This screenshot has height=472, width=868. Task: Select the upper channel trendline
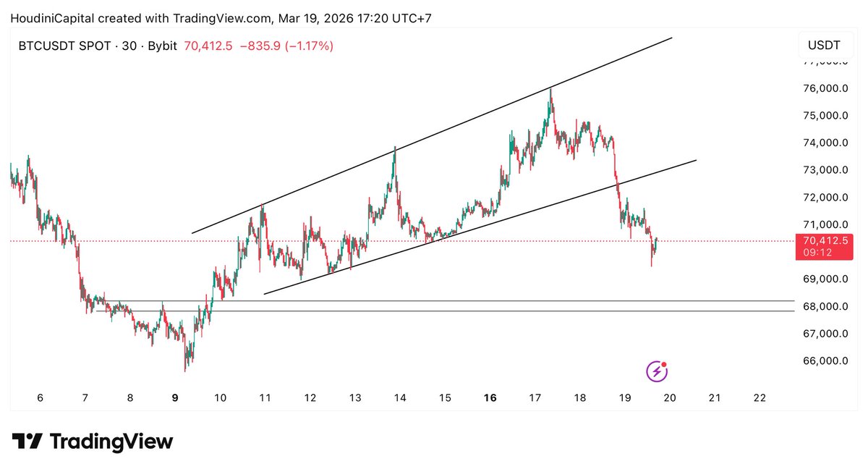point(432,135)
